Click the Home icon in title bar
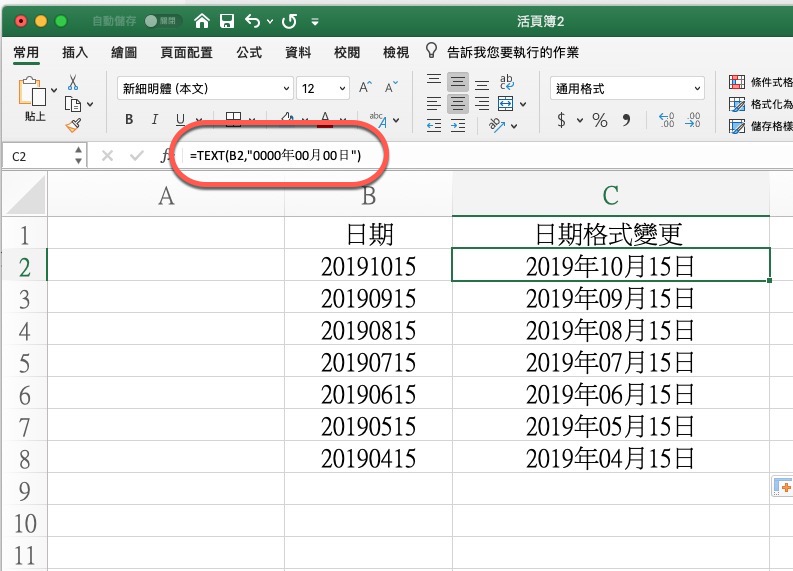This screenshot has height=571, width=793. point(203,20)
